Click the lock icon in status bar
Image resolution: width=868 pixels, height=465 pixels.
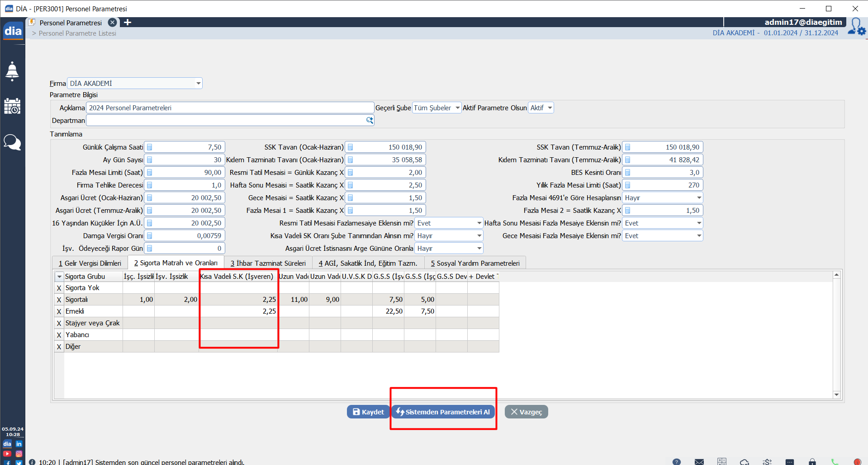[x=812, y=462]
